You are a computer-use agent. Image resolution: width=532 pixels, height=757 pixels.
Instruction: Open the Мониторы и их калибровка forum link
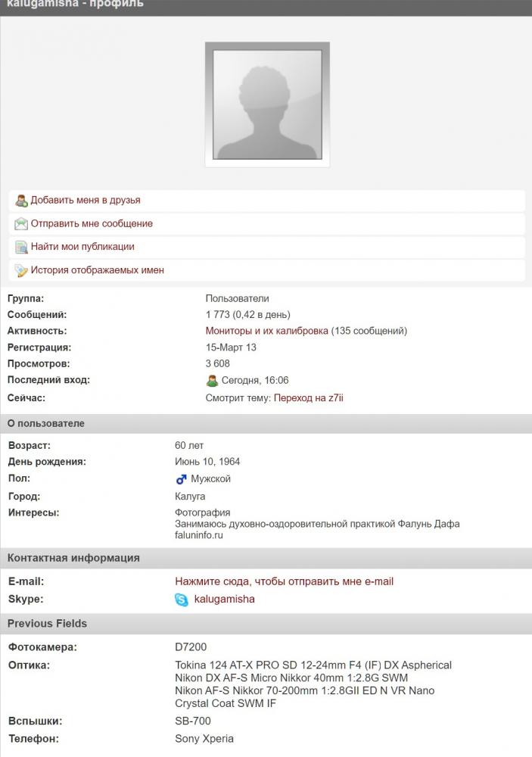tap(267, 331)
